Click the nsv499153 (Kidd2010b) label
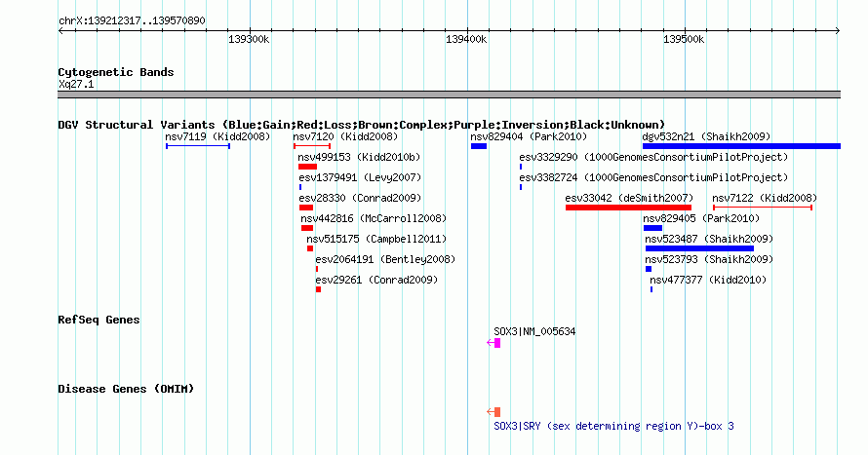Screen dimensions: 868x455 (x=359, y=157)
